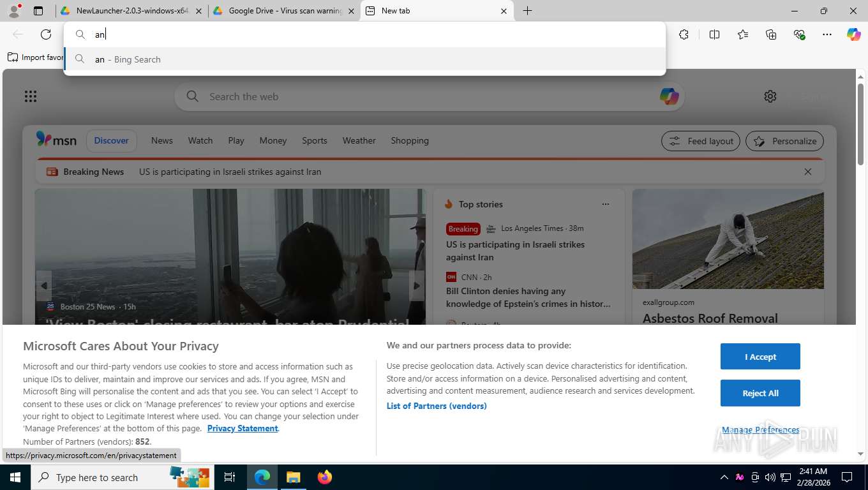
Task: Click Reject All cookies button
Action: click(760, 393)
